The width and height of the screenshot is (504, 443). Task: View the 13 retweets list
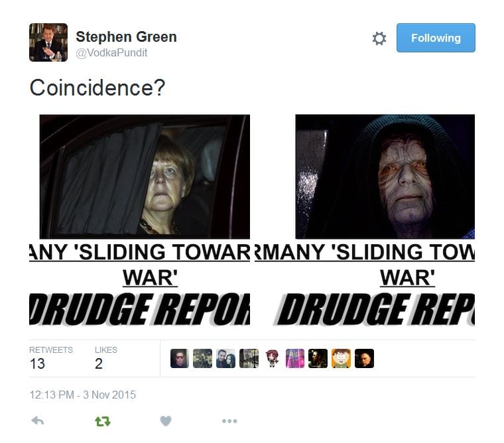click(51, 358)
